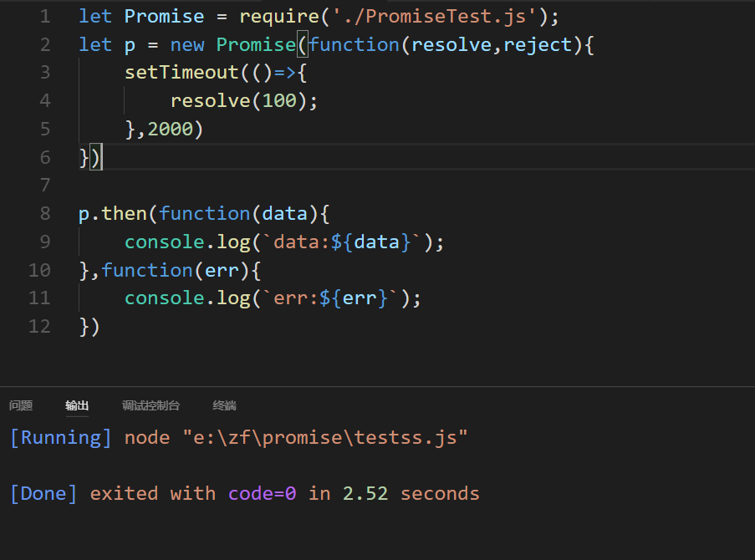The image size is (755, 560).
Task: Place cursor after '})' on line 6
Action: coord(102,157)
